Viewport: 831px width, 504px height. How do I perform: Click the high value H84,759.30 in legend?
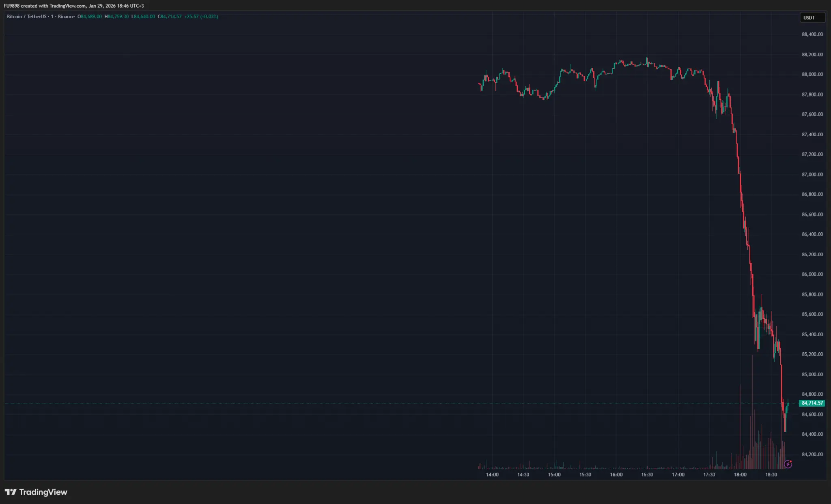pos(116,17)
